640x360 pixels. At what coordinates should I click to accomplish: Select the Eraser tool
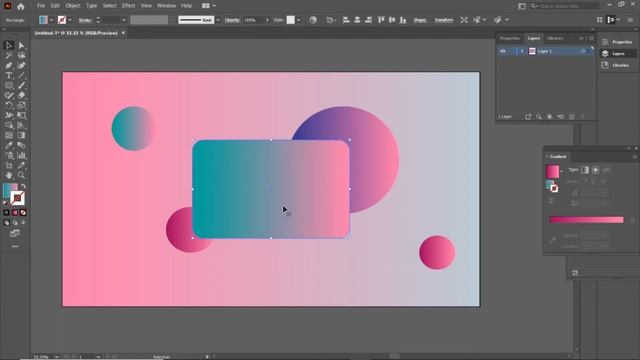[21, 96]
